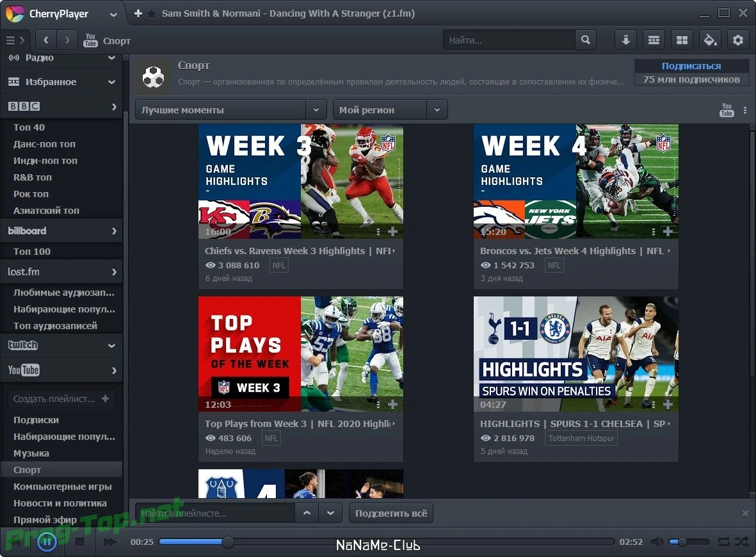The height and width of the screenshot is (557, 756).
Task: Open Музыка in the sidebar
Action: pyautogui.click(x=31, y=453)
